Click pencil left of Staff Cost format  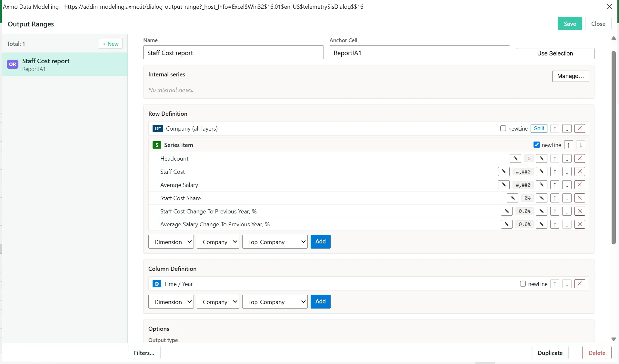tap(504, 172)
